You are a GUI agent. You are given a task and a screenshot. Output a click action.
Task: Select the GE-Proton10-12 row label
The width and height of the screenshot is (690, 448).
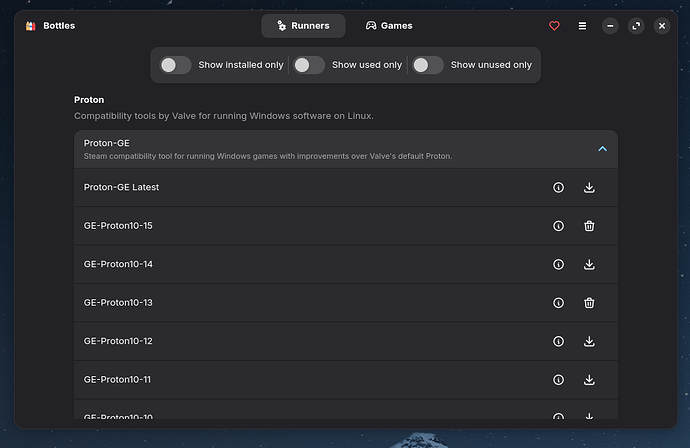tap(118, 341)
